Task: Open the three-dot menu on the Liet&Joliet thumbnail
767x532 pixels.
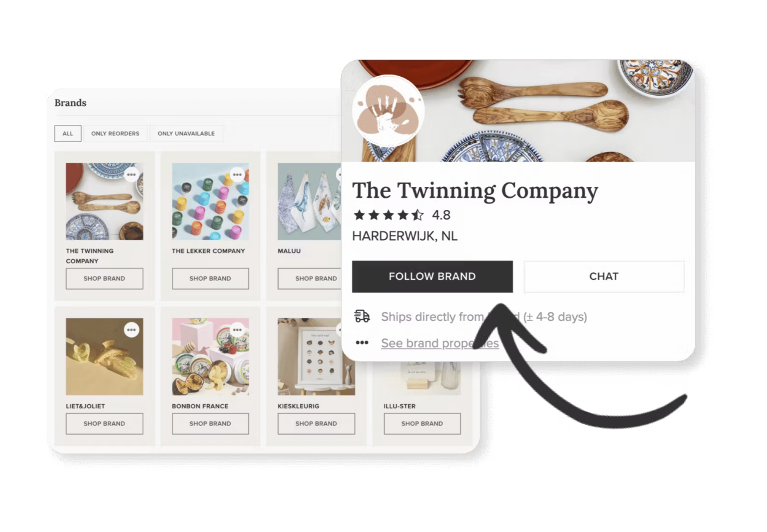Action: [132, 330]
